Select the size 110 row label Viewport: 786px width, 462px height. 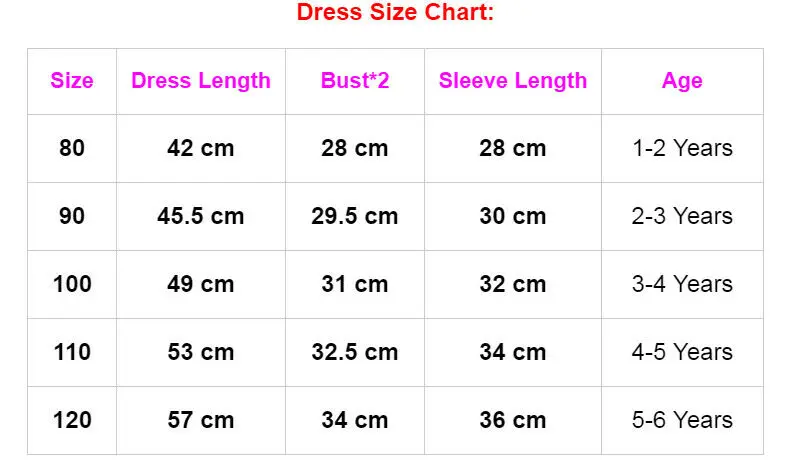tap(72, 352)
